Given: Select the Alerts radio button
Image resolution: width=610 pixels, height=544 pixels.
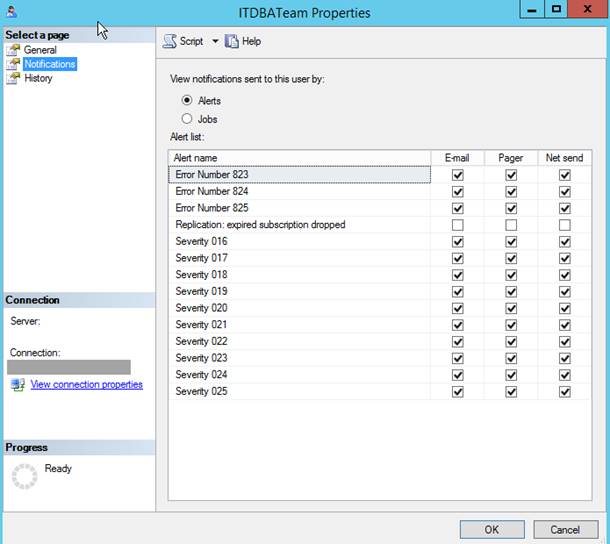Looking at the screenshot, I should (187, 100).
